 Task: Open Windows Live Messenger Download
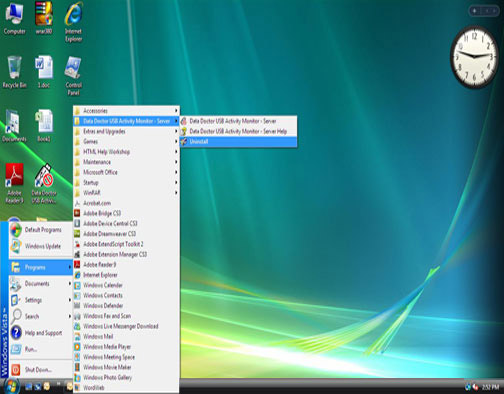pos(126,326)
